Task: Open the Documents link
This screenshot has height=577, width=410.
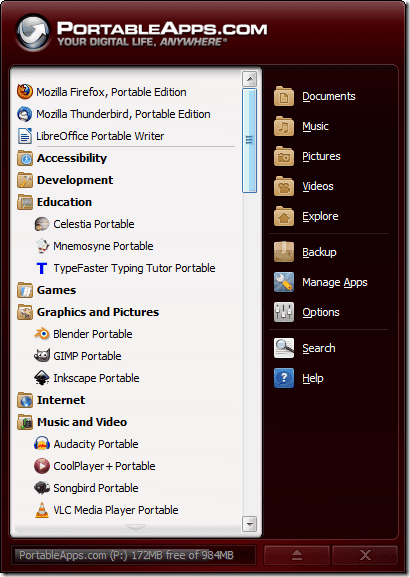Action: click(329, 96)
